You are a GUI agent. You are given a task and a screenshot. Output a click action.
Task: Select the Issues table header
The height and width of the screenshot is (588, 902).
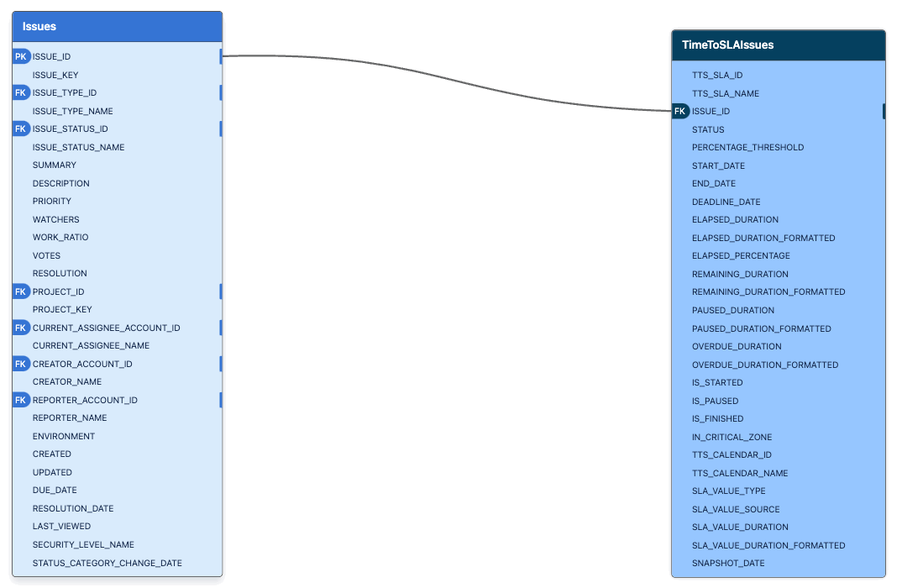tap(117, 26)
